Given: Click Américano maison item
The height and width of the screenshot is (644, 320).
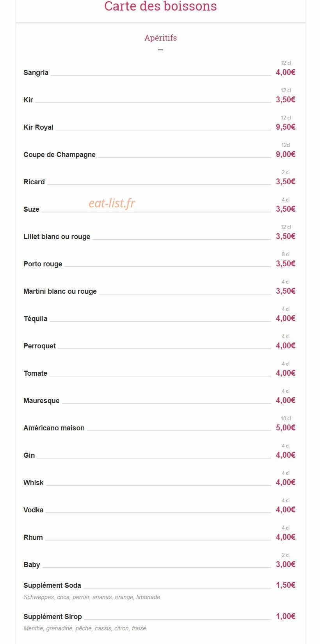Looking at the screenshot, I should [x=54, y=428].
